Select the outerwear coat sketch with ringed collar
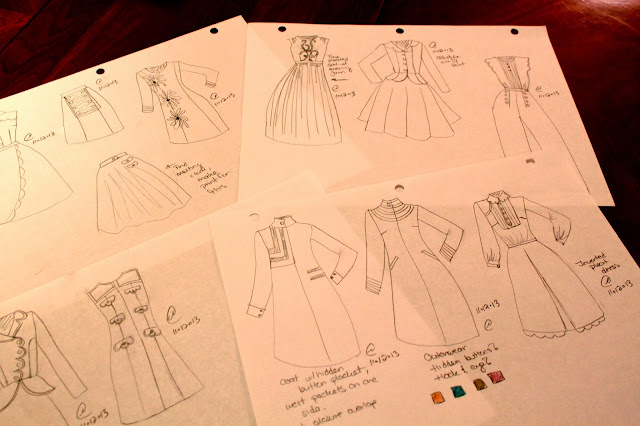This screenshot has width=640, height=426. tap(420, 271)
